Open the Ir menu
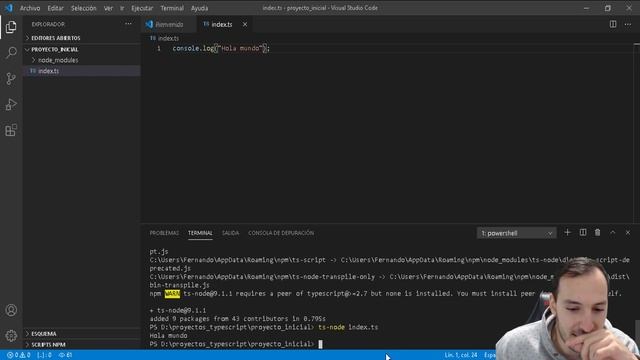 click(x=122, y=8)
